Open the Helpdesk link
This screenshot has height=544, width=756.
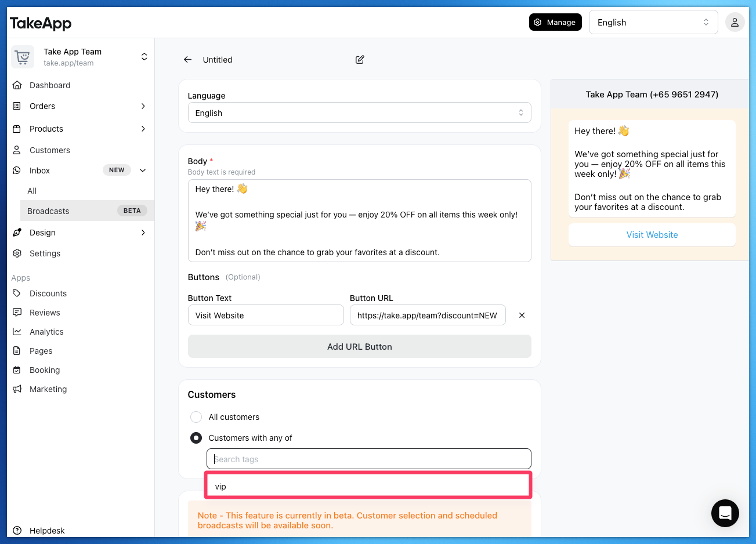[47, 531]
